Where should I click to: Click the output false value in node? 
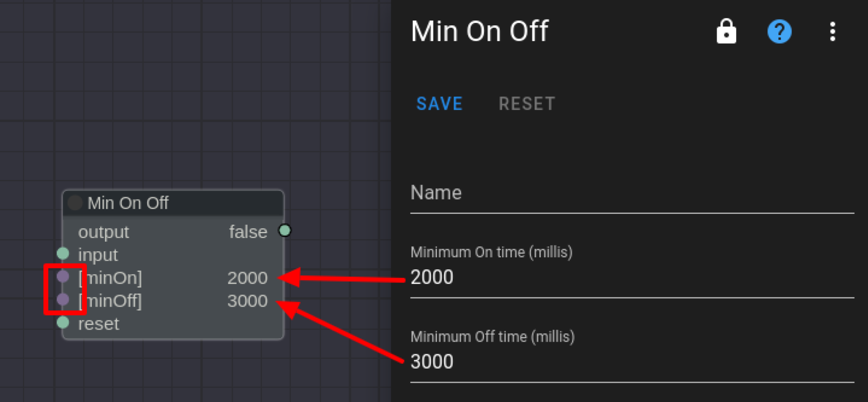tap(248, 232)
